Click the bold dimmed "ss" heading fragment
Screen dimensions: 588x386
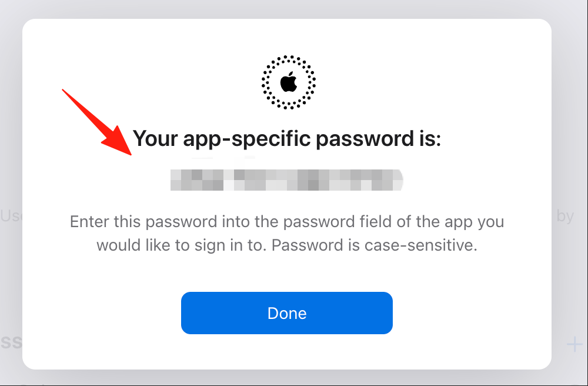click(11, 342)
